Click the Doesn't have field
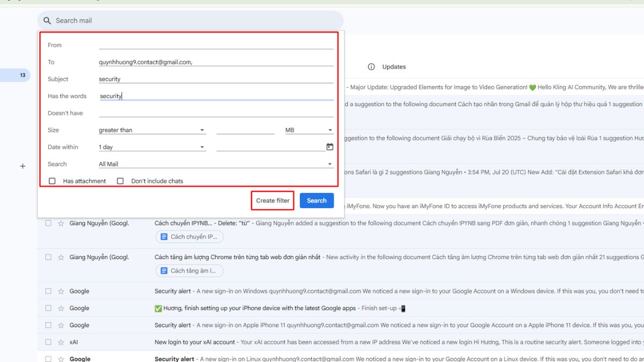Image resolution: width=644 pixels, height=362 pixels. coord(216,113)
